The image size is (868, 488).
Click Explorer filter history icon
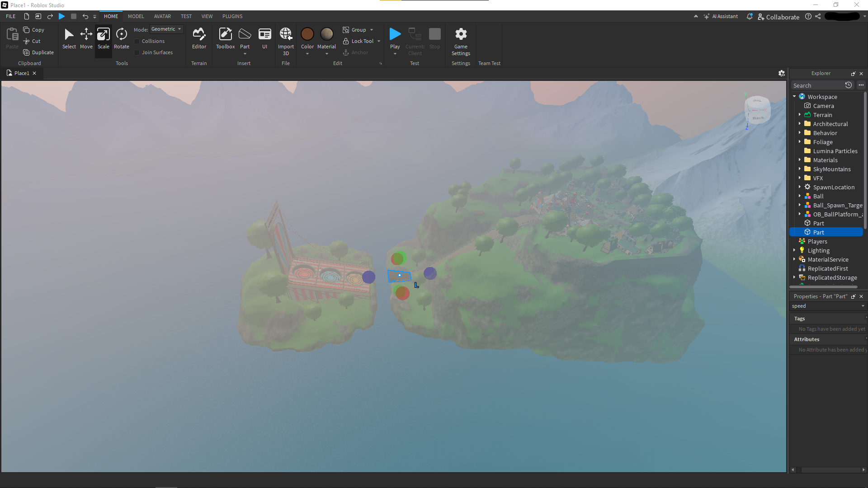pos(849,85)
